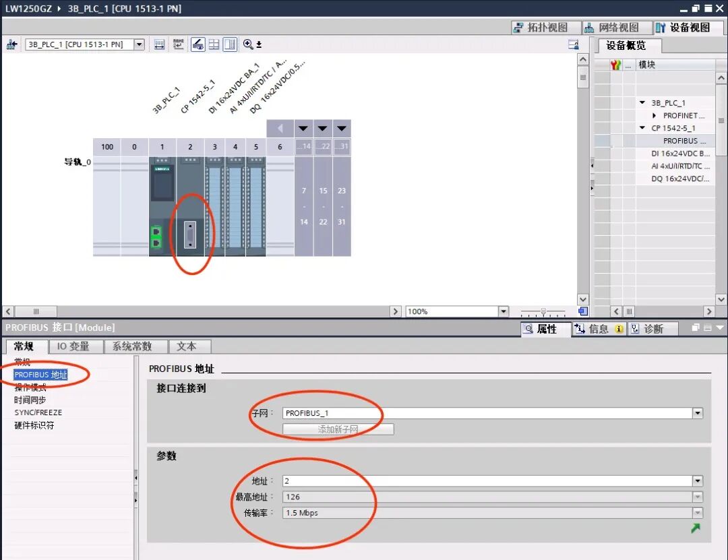The width and height of the screenshot is (728, 560).
Task: Click the green PROFINET port on the CPU
Action: (156, 237)
